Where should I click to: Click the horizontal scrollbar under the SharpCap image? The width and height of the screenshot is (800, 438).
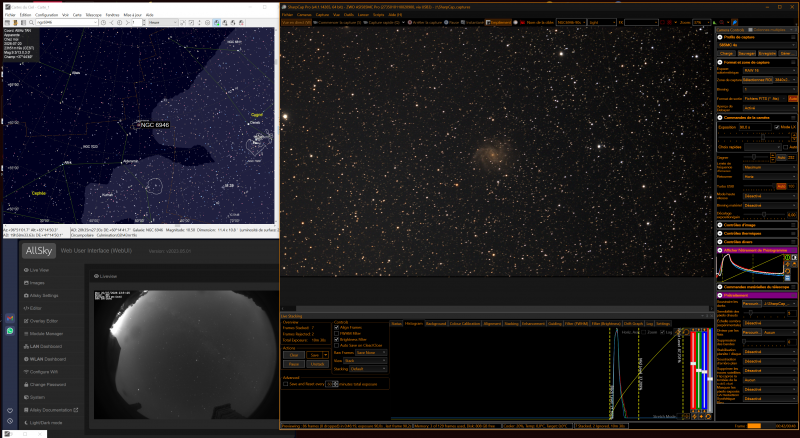pos(497,308)
